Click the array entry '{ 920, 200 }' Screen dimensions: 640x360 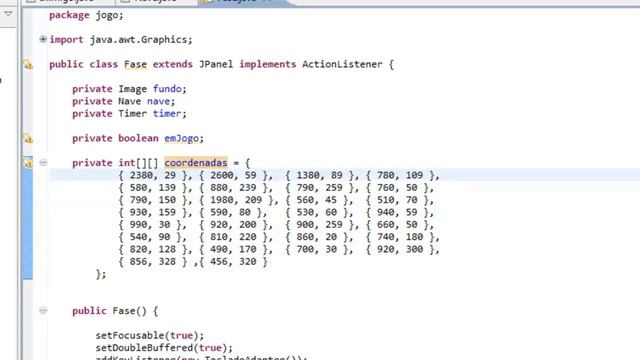[234, 224]
